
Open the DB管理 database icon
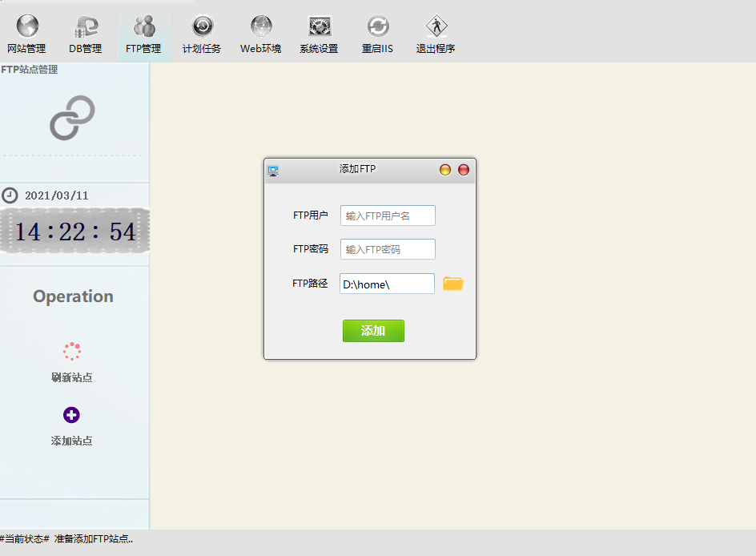[x=86, y=26]
